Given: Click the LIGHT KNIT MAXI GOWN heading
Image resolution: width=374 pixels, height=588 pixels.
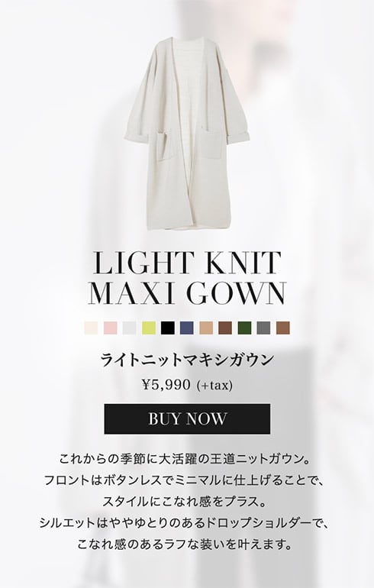Looking at the screenshot, I should point(187,278).
